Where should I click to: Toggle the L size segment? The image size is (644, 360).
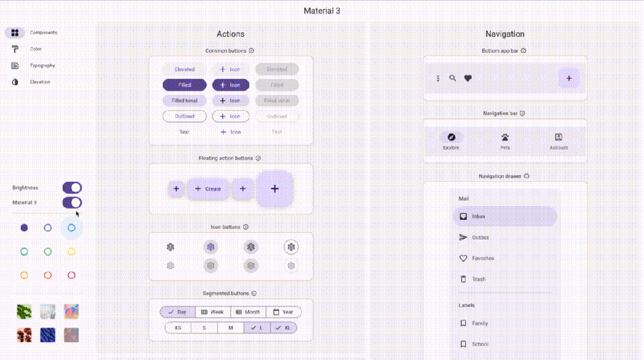256,328
